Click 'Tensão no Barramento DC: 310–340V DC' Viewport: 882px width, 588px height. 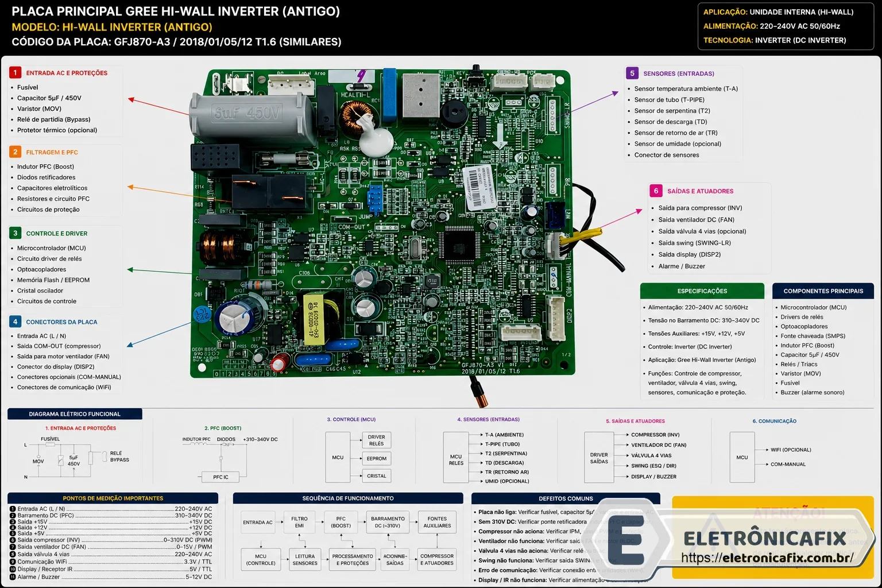(703, 320)
